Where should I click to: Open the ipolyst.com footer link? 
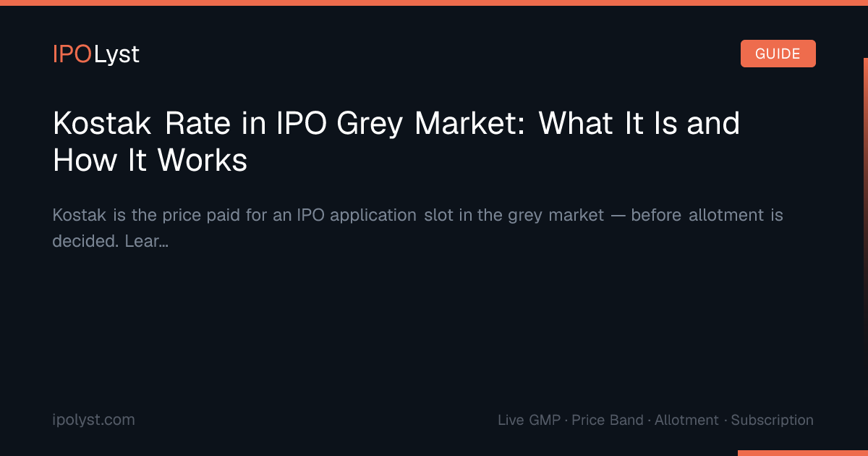[x=93, y=420]
